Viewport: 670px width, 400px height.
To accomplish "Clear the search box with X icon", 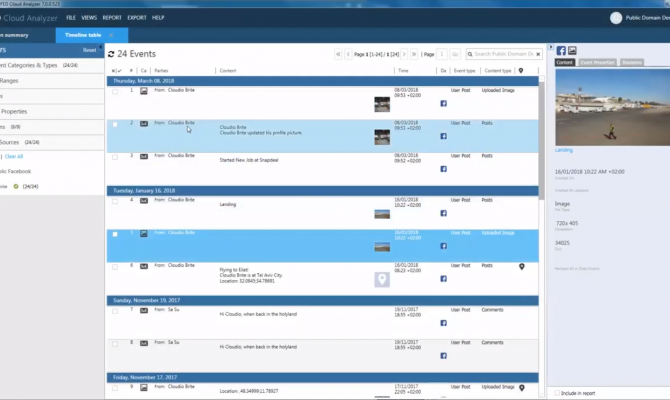I will [538, 54].
